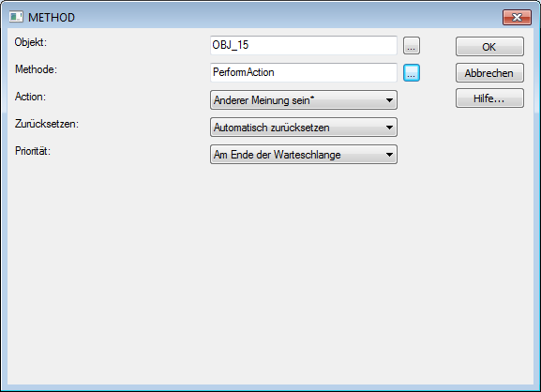Open help with the Hilfe... button

[489, 98]
